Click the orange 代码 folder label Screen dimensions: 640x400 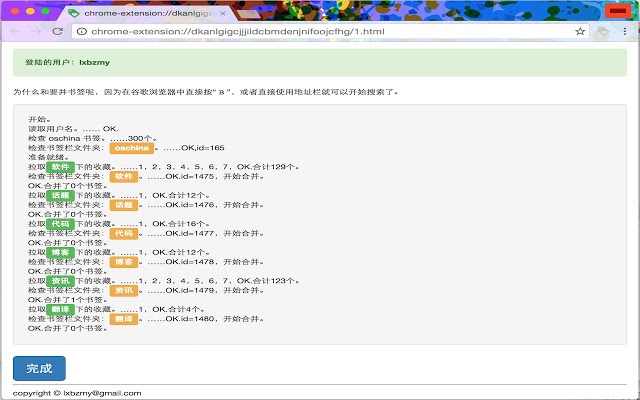(x=124, y=233)
